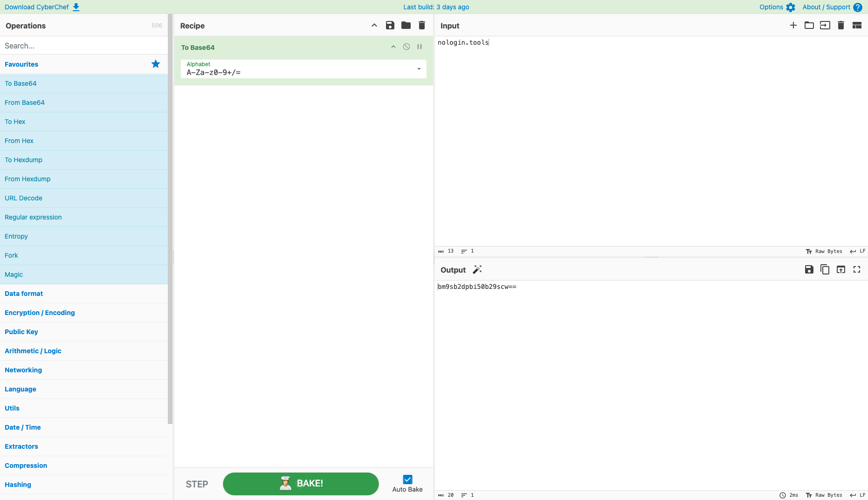Collapse recipe arguments chevron in Recipe header
The width and height of the screenshot is (868, 500).
click(374, 26)
